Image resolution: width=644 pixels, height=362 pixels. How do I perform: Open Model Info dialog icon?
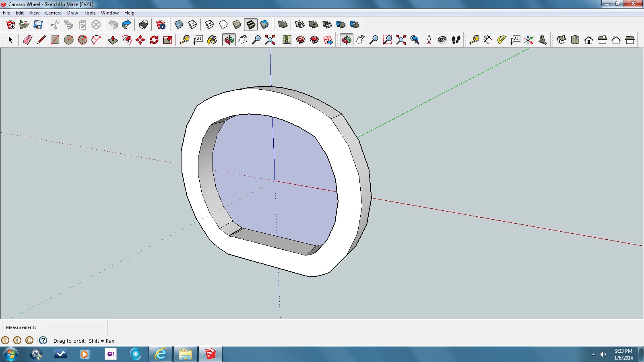coord(161,25)
